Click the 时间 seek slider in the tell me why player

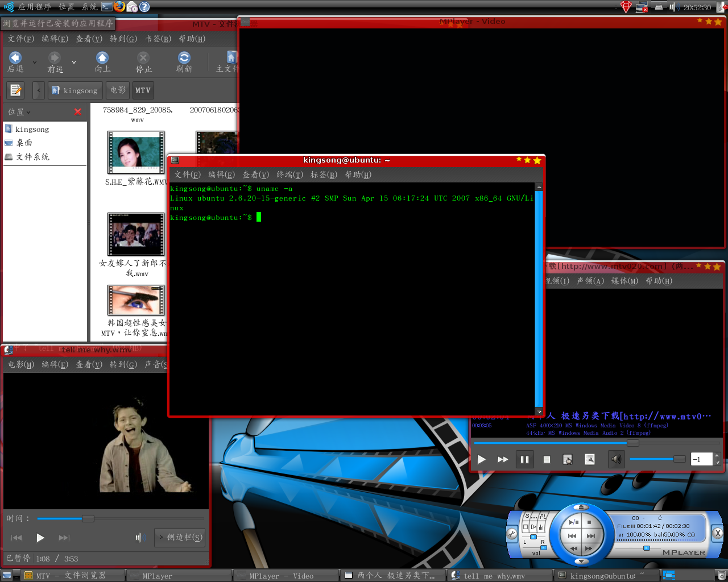tap(121, 518)
